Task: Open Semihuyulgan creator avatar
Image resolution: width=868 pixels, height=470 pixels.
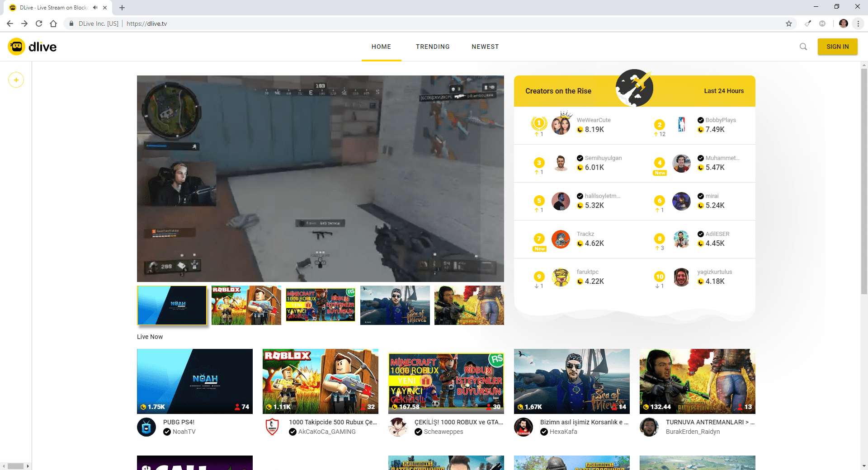Action: 561,163
